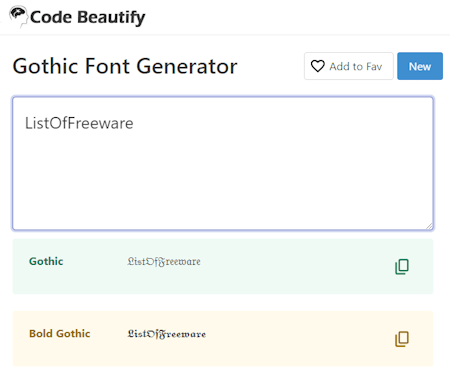Click the heart icon beside Add to Fav
Image resolution: width=450 pixels, height=377 pixels.
tap(317, 66)
